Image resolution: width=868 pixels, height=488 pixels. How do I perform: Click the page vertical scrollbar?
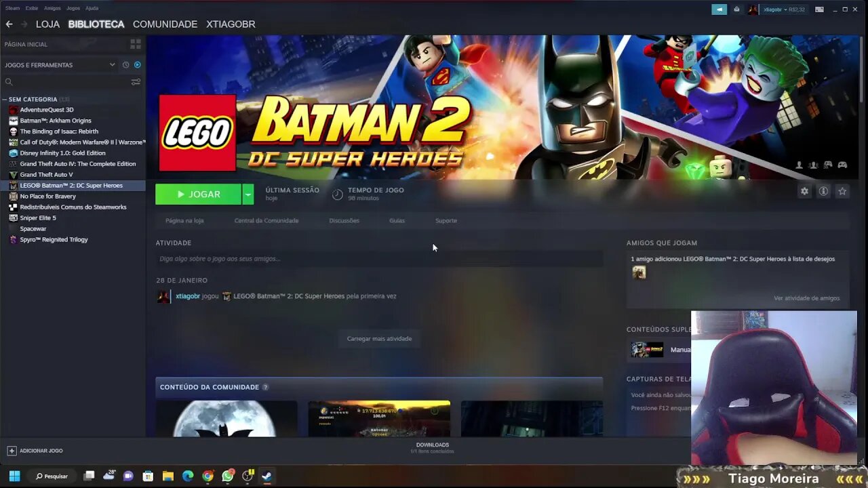pyautogui.click(x=863, y=68)
